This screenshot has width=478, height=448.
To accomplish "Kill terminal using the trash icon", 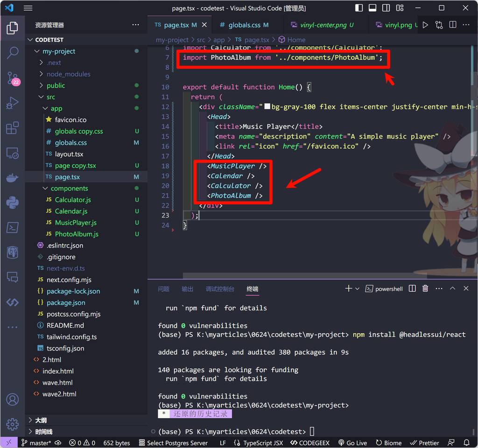I will tap(425, 289).
